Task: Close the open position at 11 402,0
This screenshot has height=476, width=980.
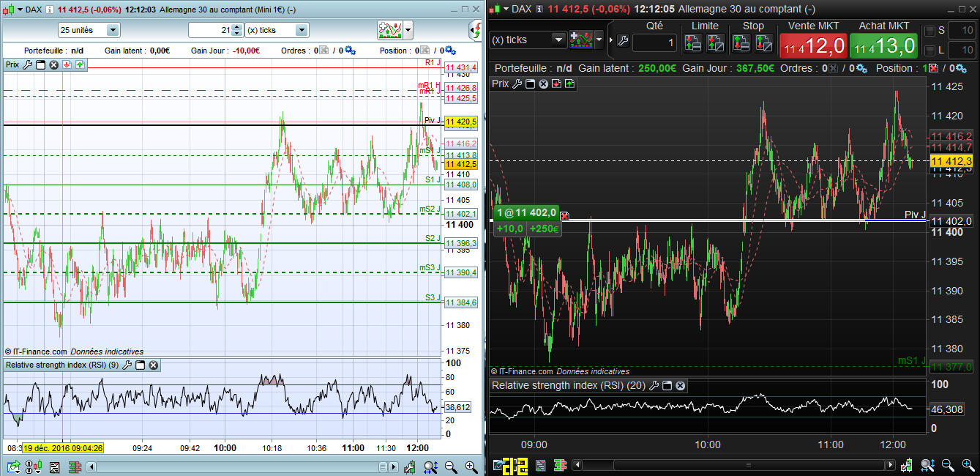Action: tap(564, 215)
